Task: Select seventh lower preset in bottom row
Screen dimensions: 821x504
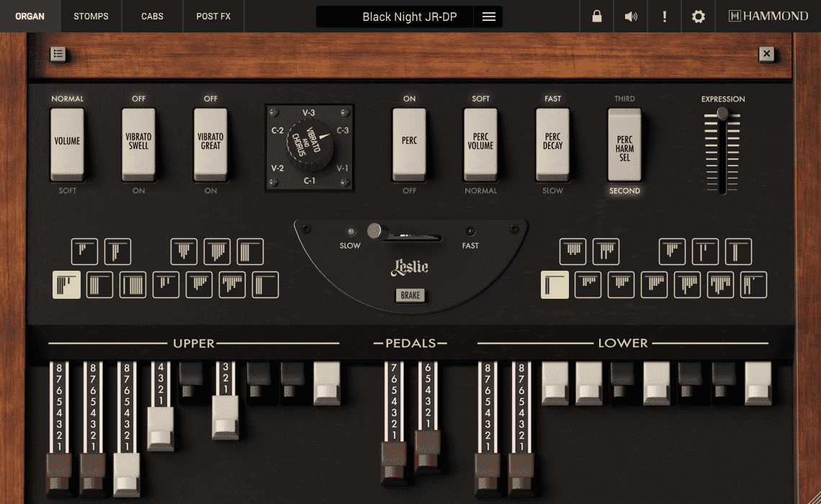Action: [x=753, y=284]
